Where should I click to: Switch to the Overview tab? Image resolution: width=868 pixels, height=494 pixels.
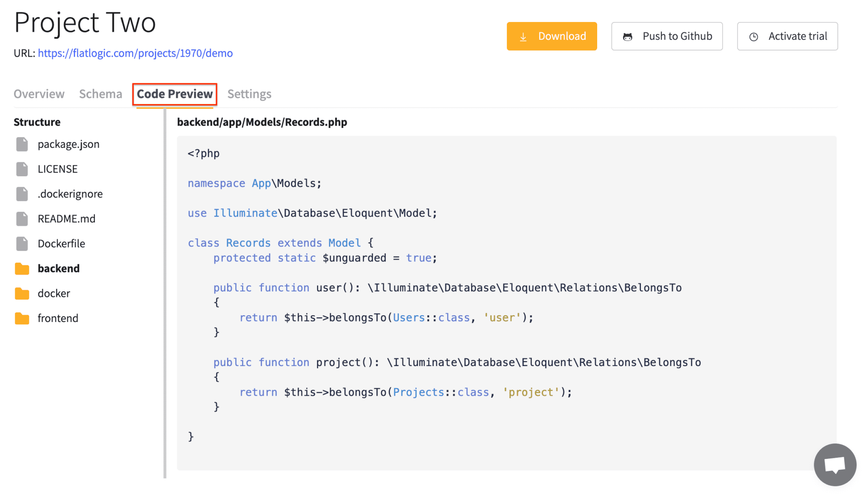point(39,94)
